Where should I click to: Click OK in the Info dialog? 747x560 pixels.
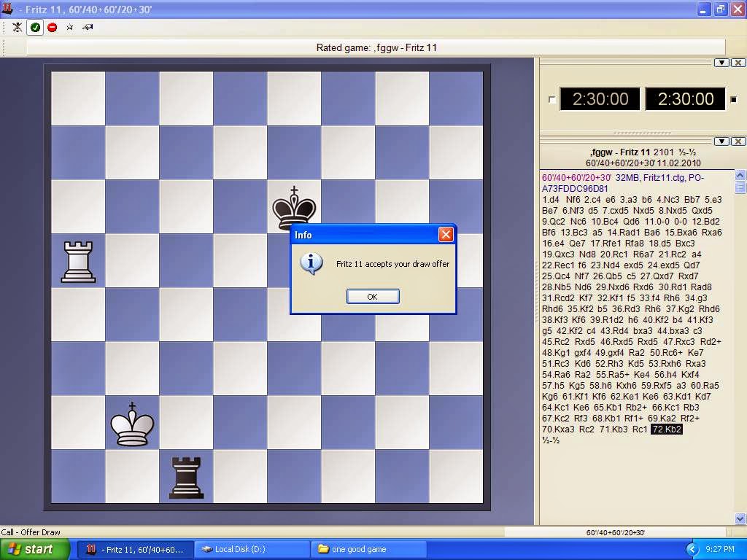373,296
